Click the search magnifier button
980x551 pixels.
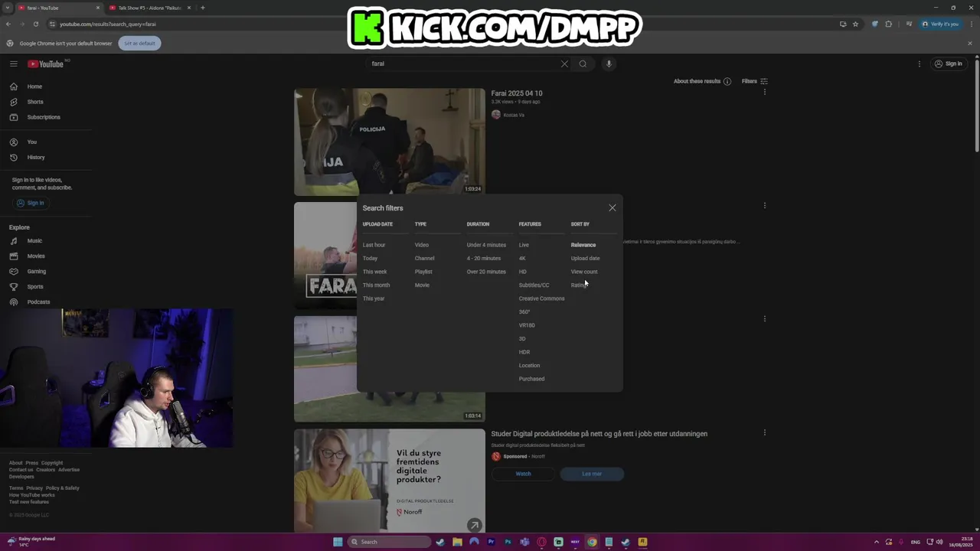pyautogui.click(x=583, y=64)
